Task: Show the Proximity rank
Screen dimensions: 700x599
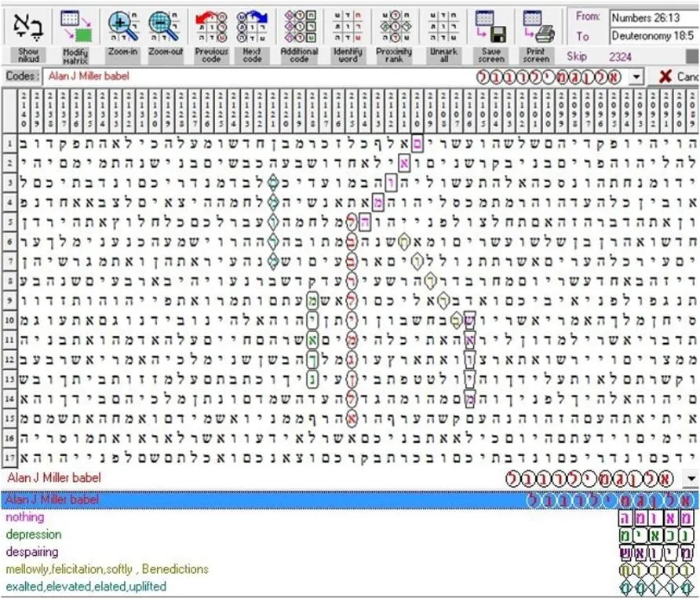Action: 394,38
